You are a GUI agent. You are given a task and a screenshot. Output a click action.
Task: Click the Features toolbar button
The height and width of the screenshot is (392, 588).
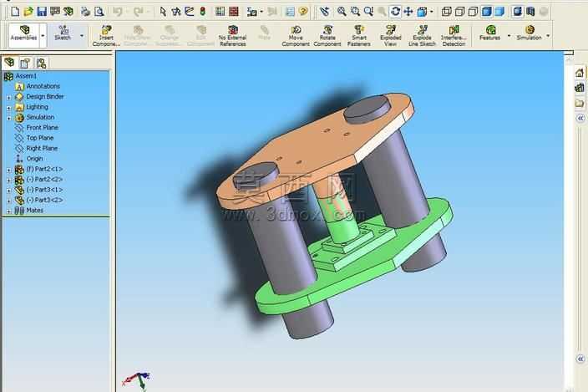pos(489,33)
